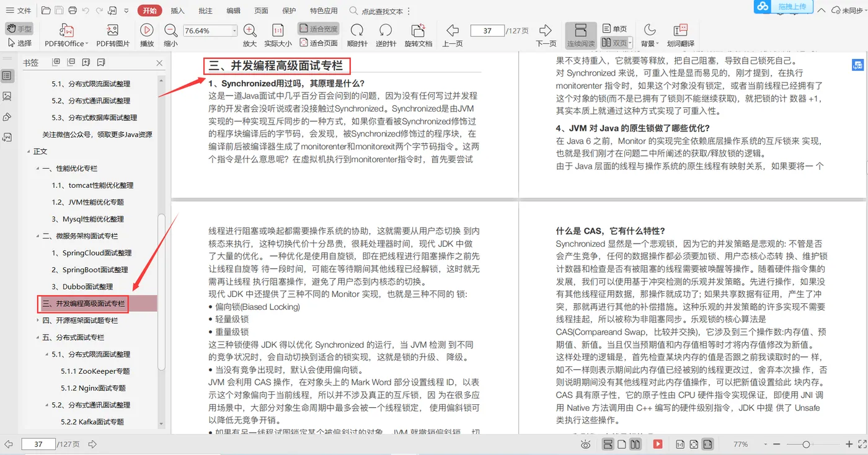Screen dimensions: 868x455
Task: Open the bookmarks sidebar icon
Action: 7,76
